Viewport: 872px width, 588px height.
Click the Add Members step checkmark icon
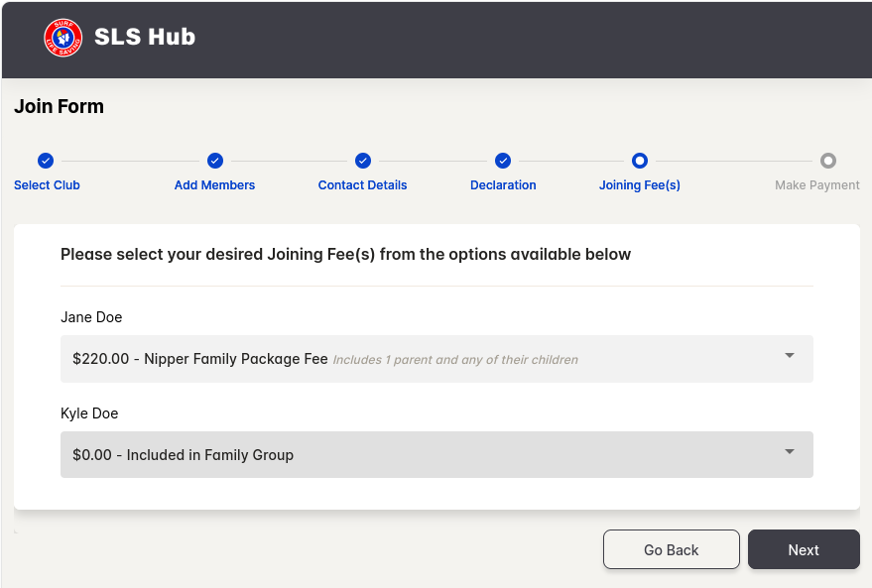215,161
